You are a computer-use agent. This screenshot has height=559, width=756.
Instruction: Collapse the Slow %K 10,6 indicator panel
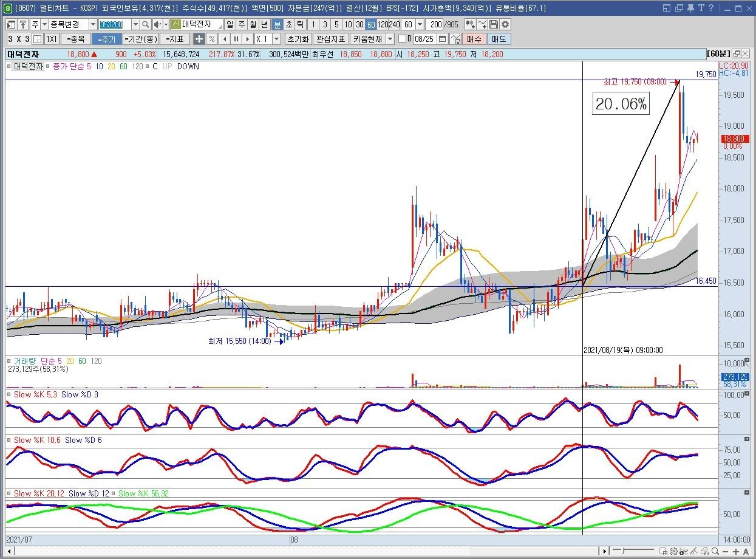747,439
